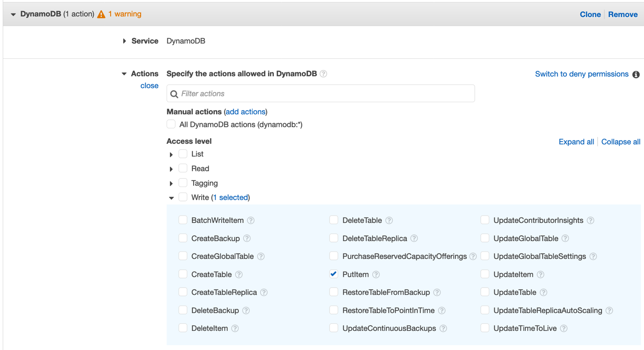The image size is (644, 350).
Task: Expand the Read access level group
Action: [171, 169]
